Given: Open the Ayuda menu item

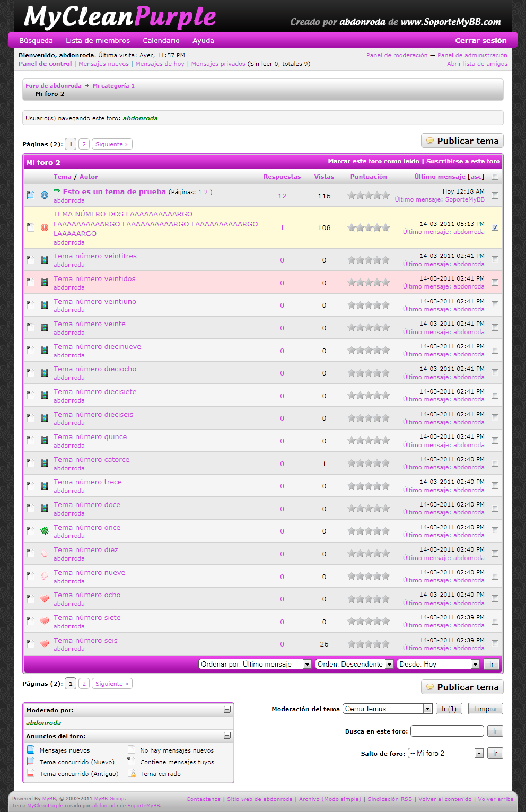Looking at the screenshot, I should click(x=203, y=40).
